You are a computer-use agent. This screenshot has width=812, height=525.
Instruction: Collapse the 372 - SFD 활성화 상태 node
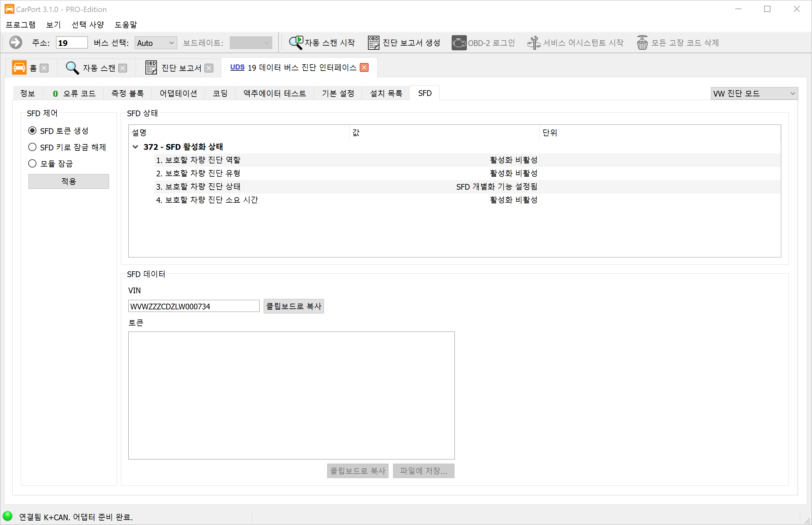135,147
